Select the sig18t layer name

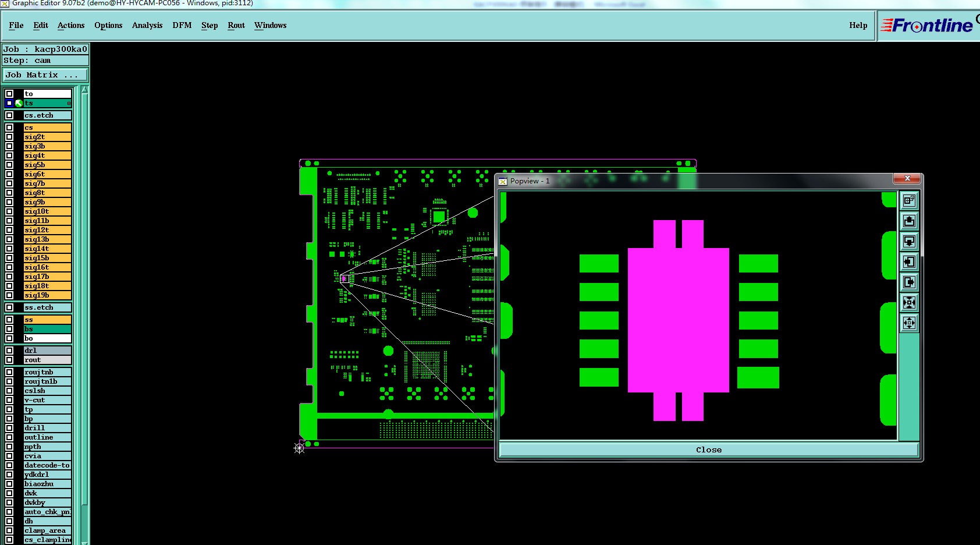click(47, 286)
